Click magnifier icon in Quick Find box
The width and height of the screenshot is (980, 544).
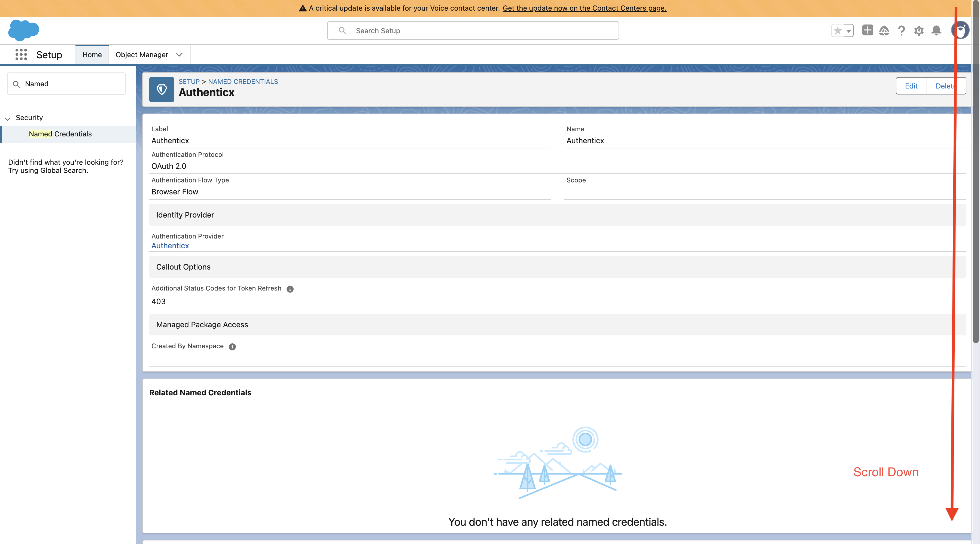(x=16, y=84)
